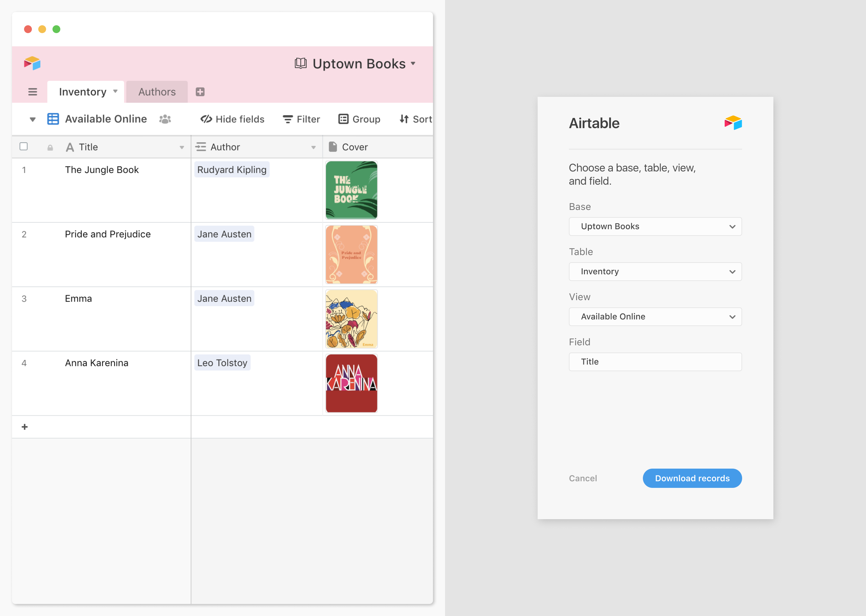Click the Available Online view name
Image resolution: width=866 pixels, height=616 pixels.
point(106,119)
